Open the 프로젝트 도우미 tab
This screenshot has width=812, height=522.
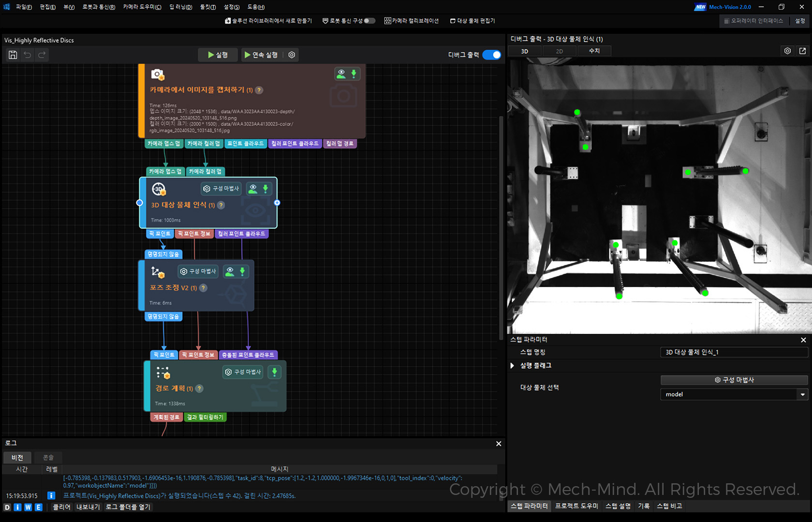tap(576, 506)
